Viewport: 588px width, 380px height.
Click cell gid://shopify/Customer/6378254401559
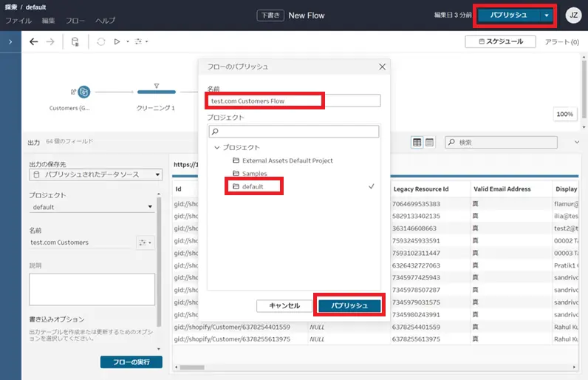click(x=232, y=327)
